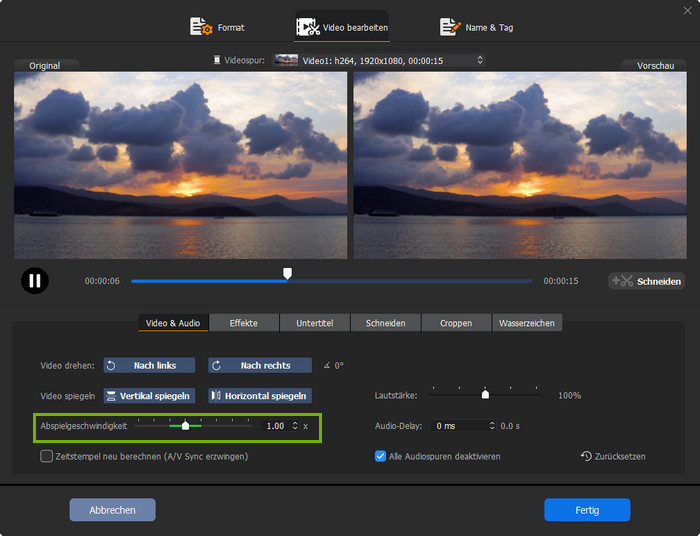Switch to the Effekte sub-tab

click(x=244, y=323)
